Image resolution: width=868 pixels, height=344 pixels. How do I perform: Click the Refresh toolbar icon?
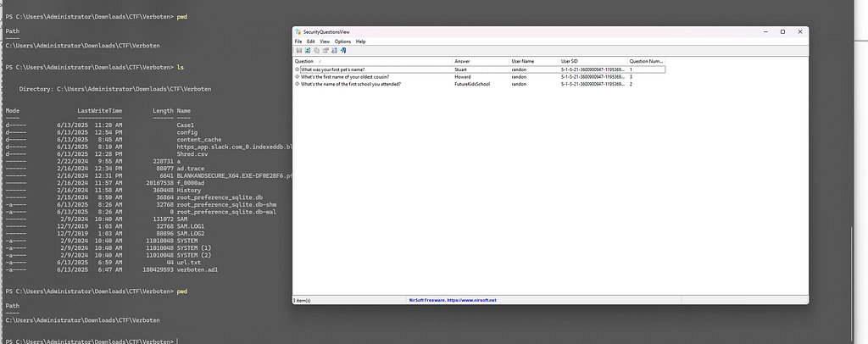click(x=308, y=50)
